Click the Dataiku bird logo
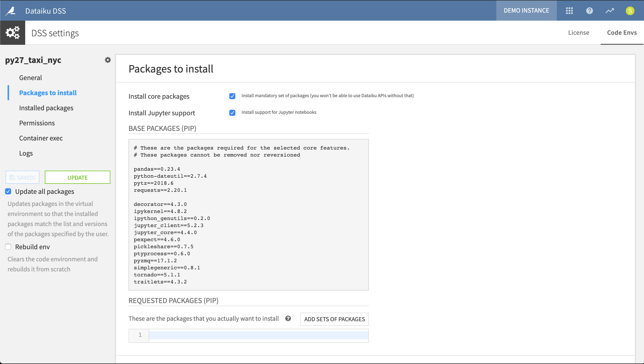 point(11,11)
